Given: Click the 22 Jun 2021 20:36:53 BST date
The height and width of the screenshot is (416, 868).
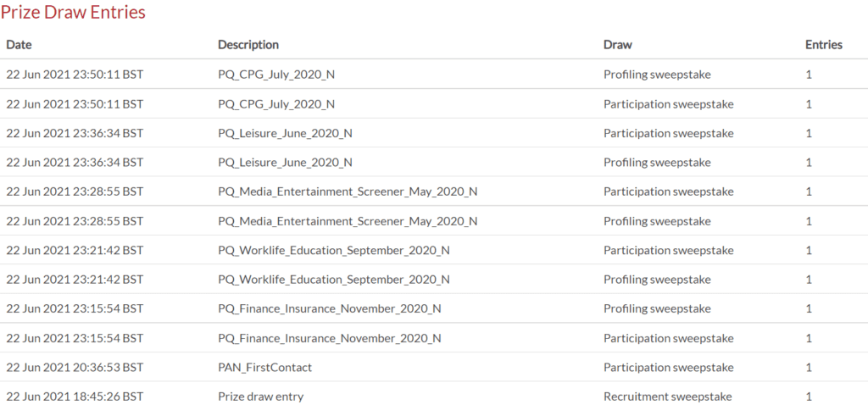Looking at the screenshot, I should 75,368.
